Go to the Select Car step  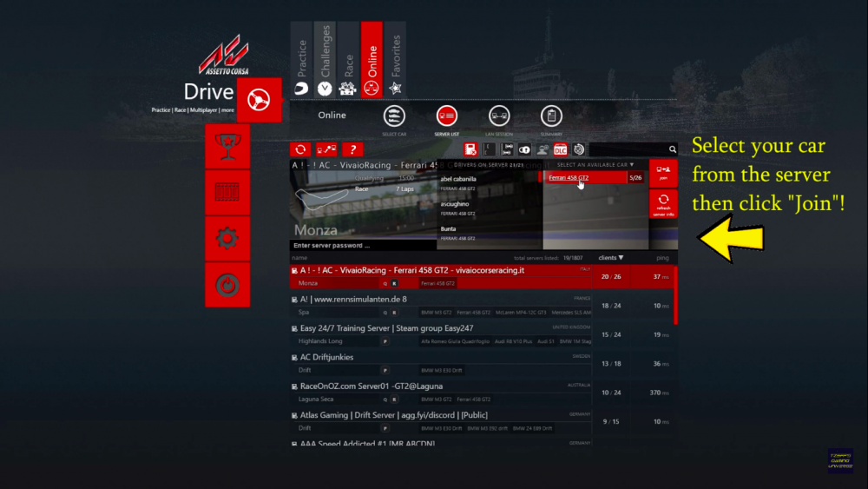pos(394,116)
